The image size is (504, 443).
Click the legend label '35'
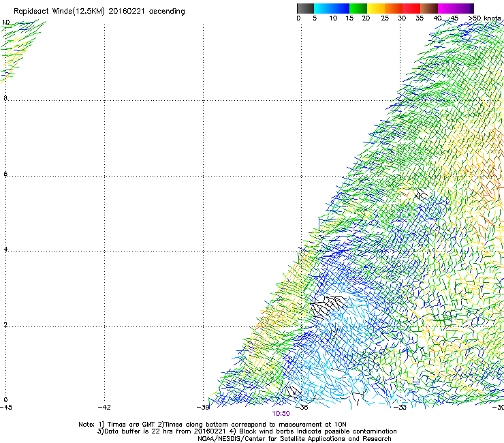[x=420, y=18]
